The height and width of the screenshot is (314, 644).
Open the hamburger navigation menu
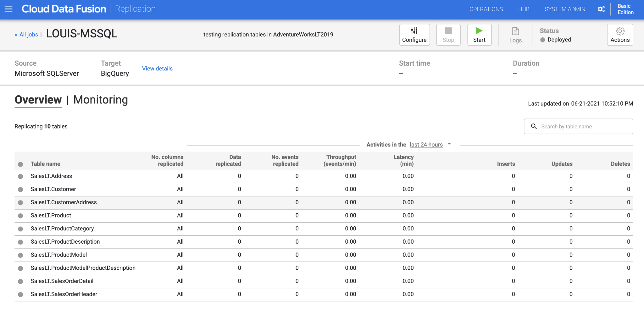click(8, 9)
